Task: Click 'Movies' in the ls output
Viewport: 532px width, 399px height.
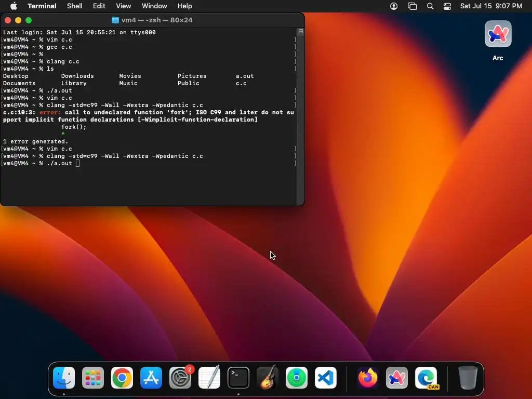Action: coord(130,76)
